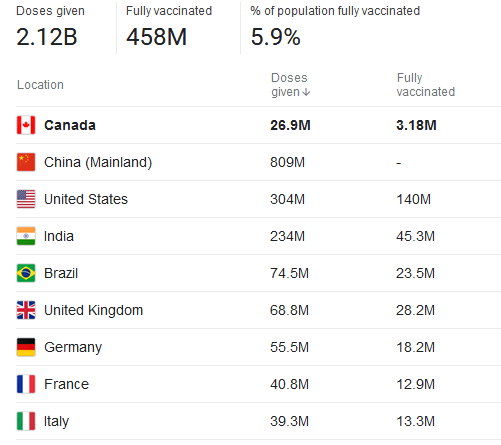Screen dimensions: 501x445
Task: Click Germany's 55.5M doses value
Action: tap(289, 347)
